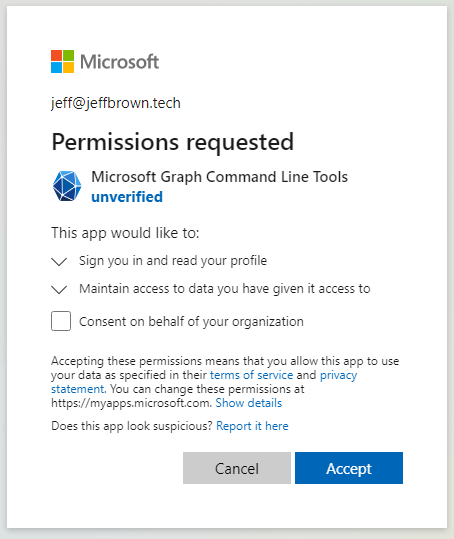Click the Does this app look suspicious text

tap(132, 426)
